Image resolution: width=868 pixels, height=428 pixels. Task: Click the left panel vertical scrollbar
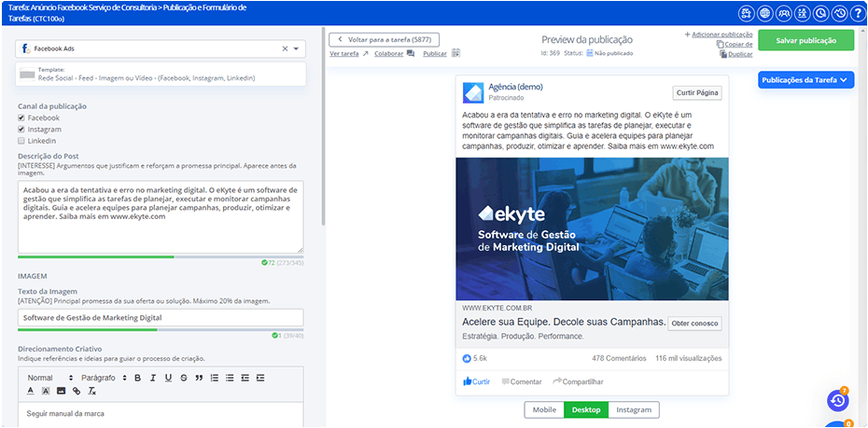(x=323, y=125)
